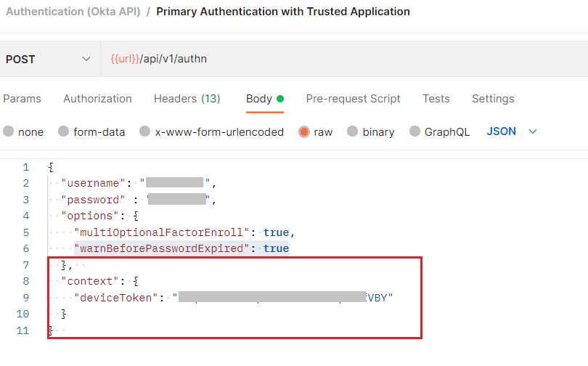Click the Primary Authentication request title
The image size is (588, 366).
(283, 12)
